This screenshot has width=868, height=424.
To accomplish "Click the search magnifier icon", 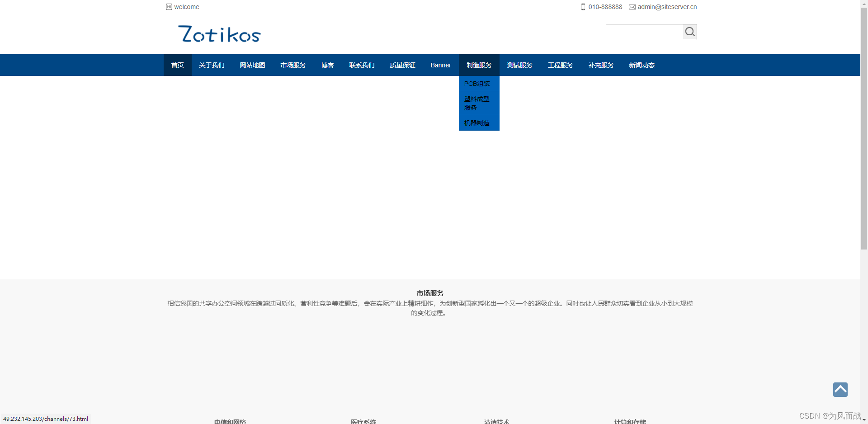I will [689, 32].
